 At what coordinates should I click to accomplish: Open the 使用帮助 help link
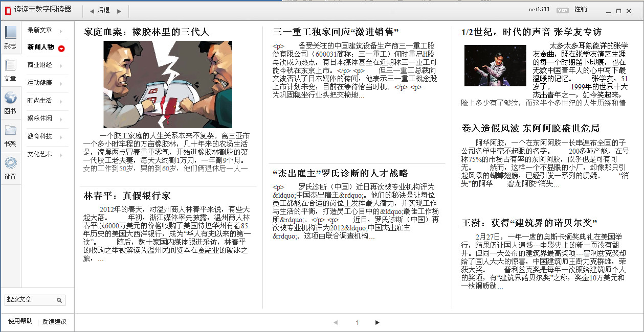[20, 321]
